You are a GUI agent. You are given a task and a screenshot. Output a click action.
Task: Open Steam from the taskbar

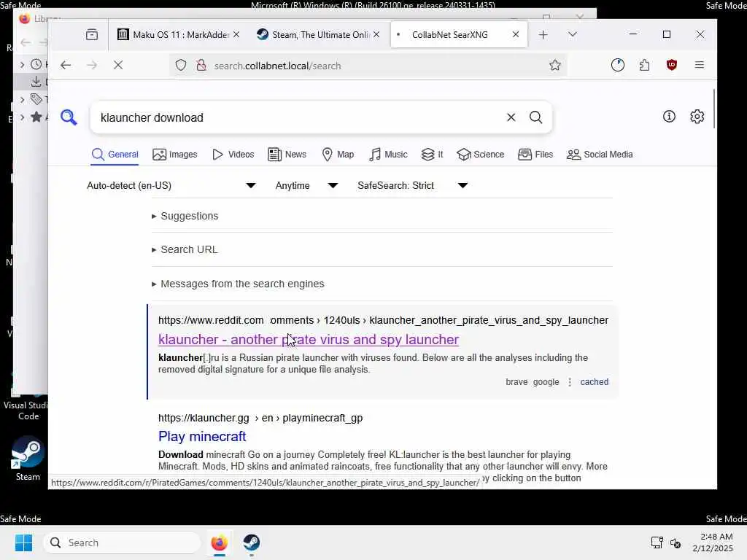coord(251,542)
